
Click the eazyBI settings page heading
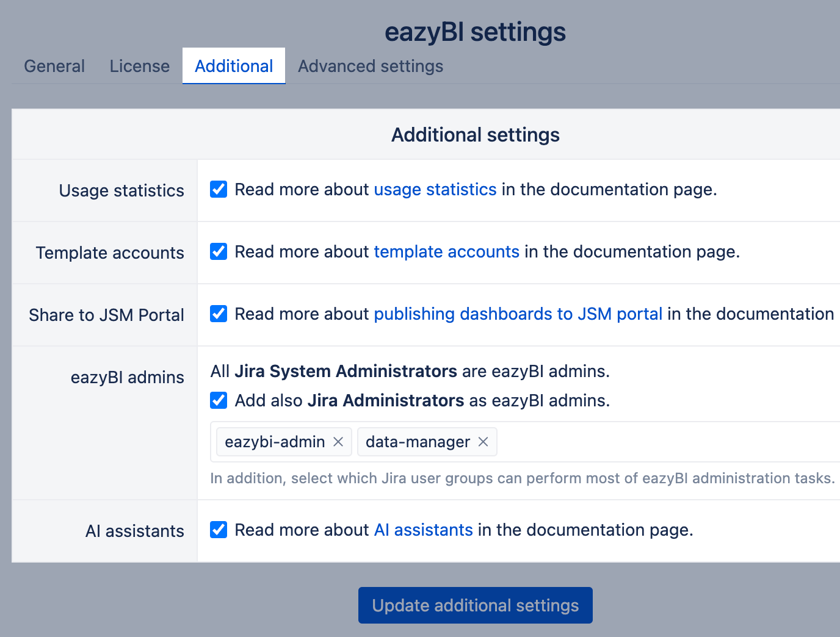coord(475,32)
